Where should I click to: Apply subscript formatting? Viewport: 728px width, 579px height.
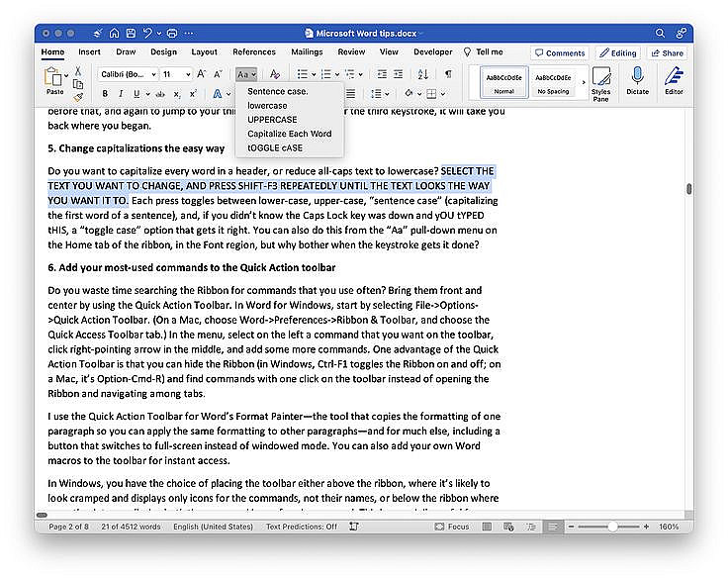point(177,94)
